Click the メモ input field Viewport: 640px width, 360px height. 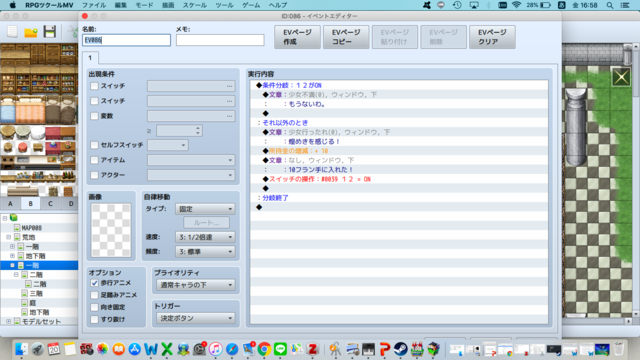(x=220, y=40)
